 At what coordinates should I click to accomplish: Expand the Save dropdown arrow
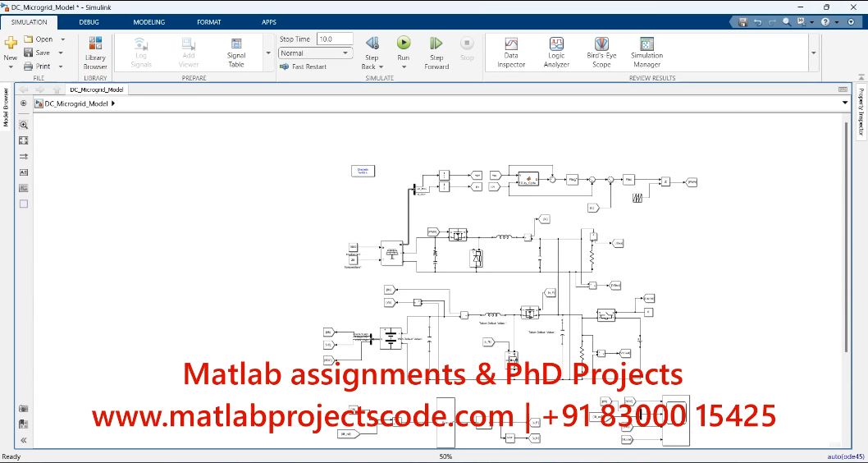click(61, 53)
